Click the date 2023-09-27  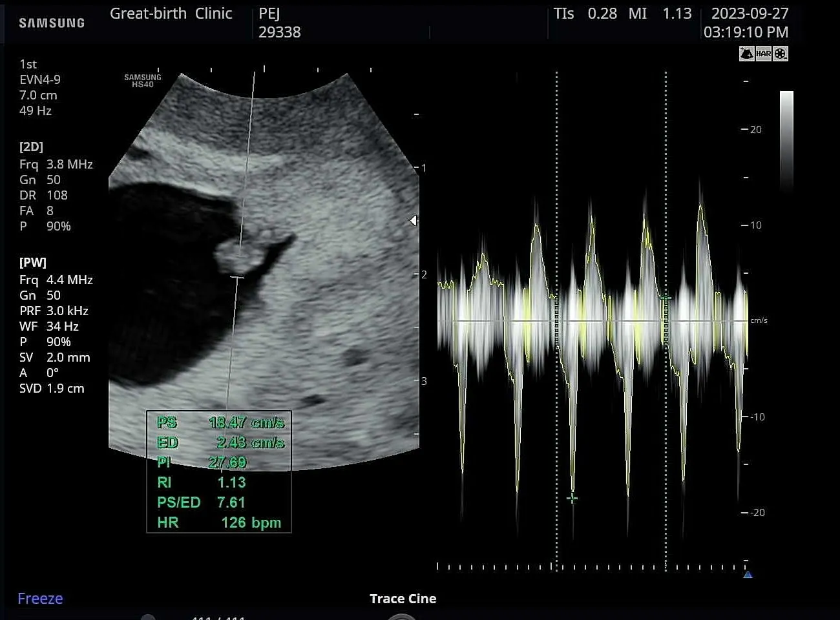pos(750,14)
